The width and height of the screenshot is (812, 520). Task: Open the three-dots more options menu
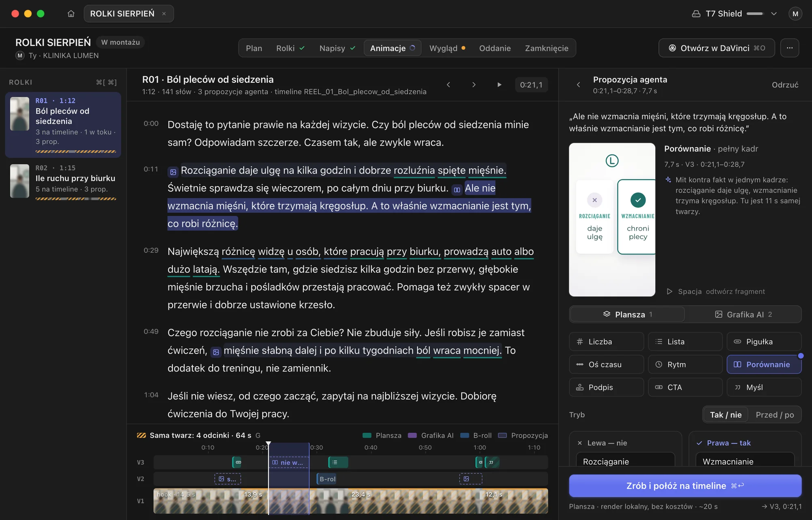[x=789, y=48]
